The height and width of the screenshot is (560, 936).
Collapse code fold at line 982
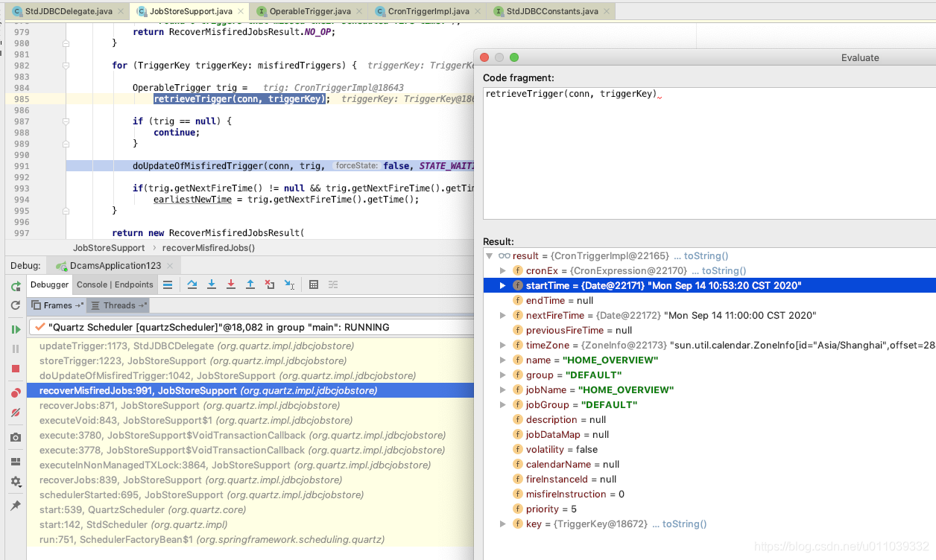pyautogui.click(x=66, y=66)
